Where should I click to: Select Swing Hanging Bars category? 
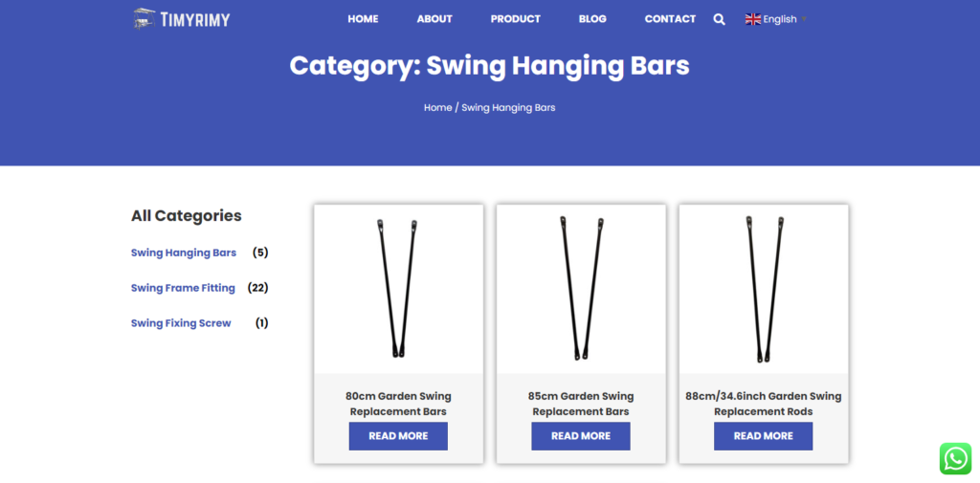click(x=184, y=253)
